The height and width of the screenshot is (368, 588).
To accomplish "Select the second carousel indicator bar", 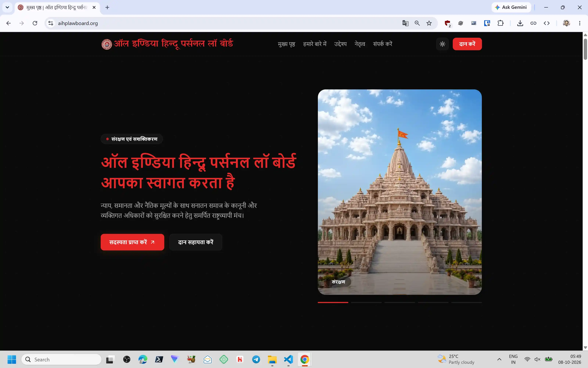I will [x=366, y=302].
